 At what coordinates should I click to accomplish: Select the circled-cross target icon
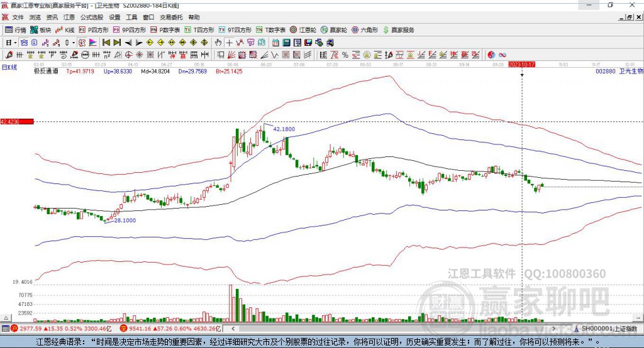click(x=128, y=55)
